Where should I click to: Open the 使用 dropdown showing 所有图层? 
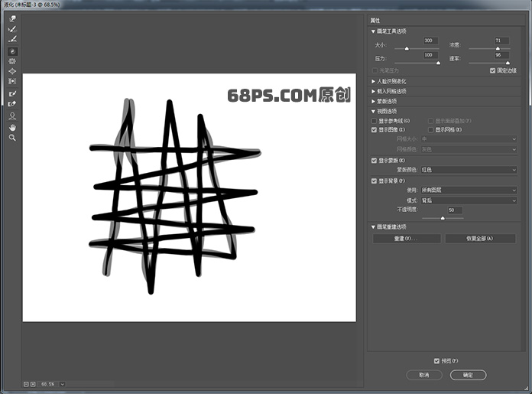469,190
